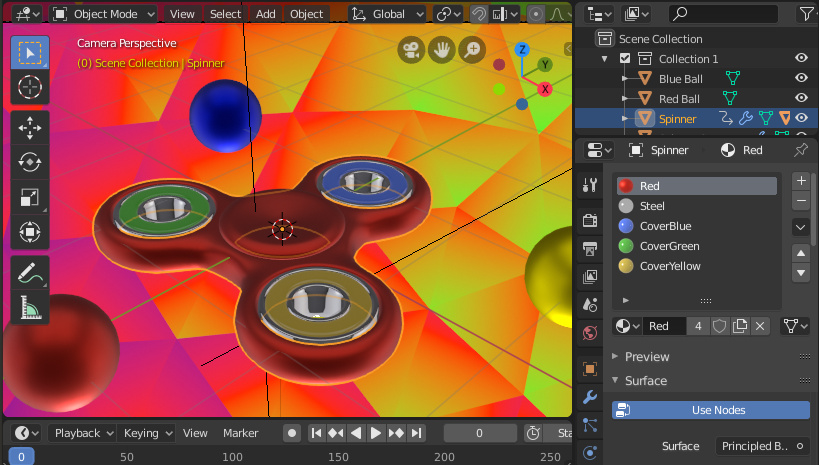819x465 pixels.
Task: Open View Layer properties tab icon
Action: [590, 276]
